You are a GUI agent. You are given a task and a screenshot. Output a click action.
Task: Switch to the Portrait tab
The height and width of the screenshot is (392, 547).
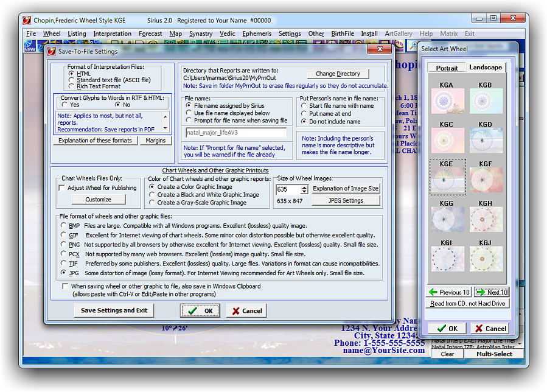(x=447, y=68)
